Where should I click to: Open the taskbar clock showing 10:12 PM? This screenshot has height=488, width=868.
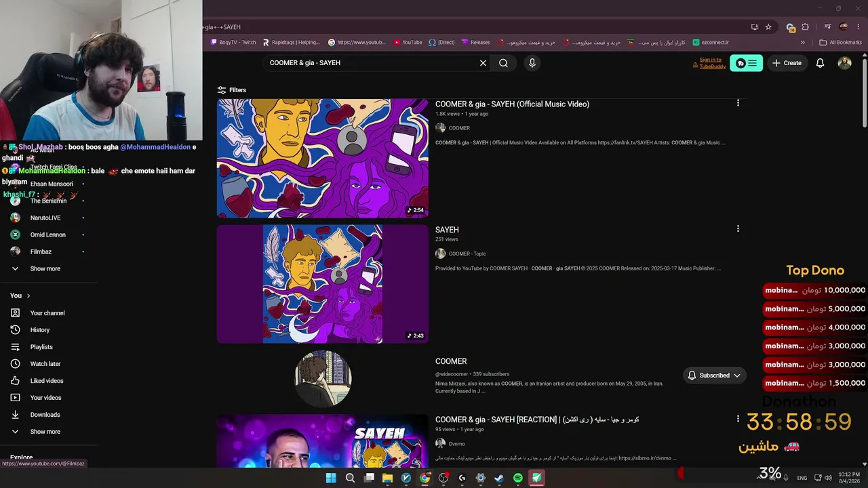[x=849, y=478]
